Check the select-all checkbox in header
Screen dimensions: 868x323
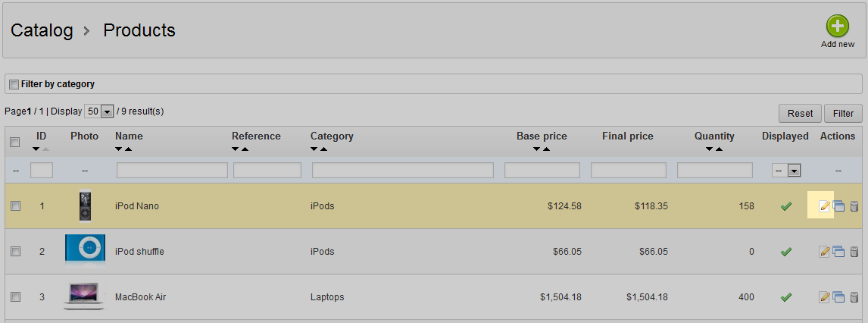click(x=15, y=143)
